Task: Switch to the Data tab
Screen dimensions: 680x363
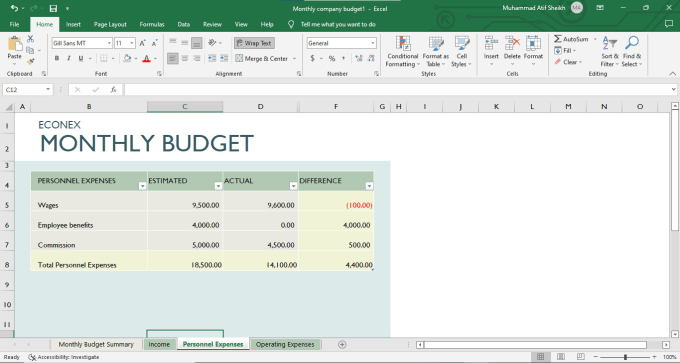Action: 183,24
